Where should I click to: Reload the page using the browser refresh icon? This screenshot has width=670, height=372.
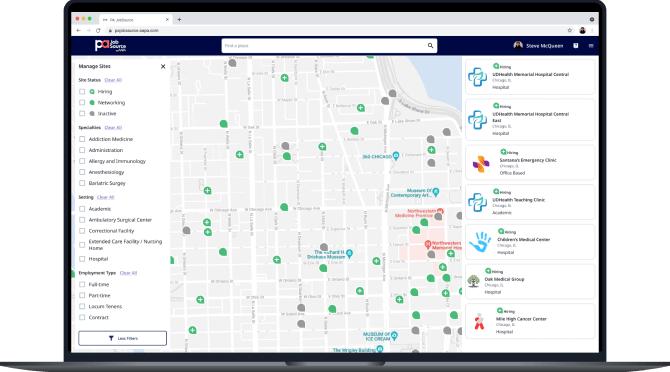coord(98,30)
